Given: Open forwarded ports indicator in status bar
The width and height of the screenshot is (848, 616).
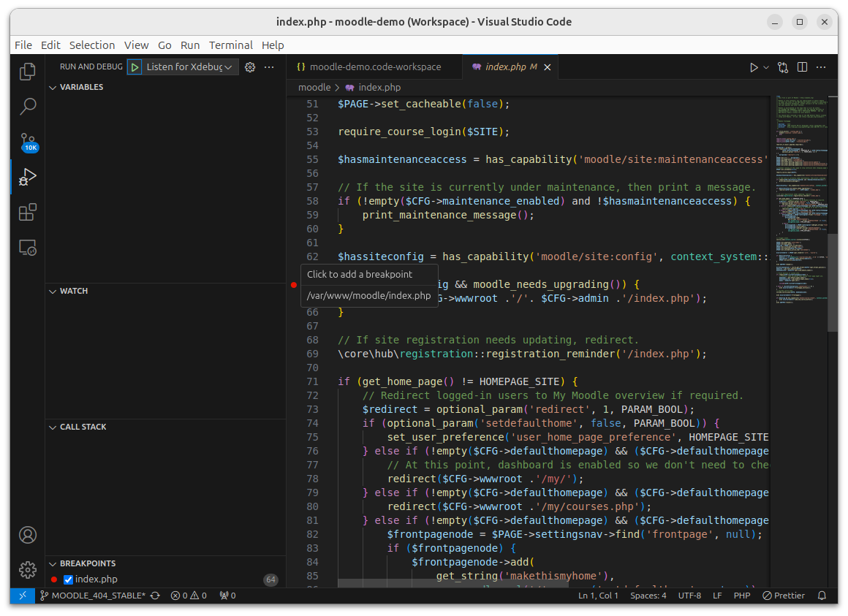Looking at the screenshot, I should pos(227,596).
